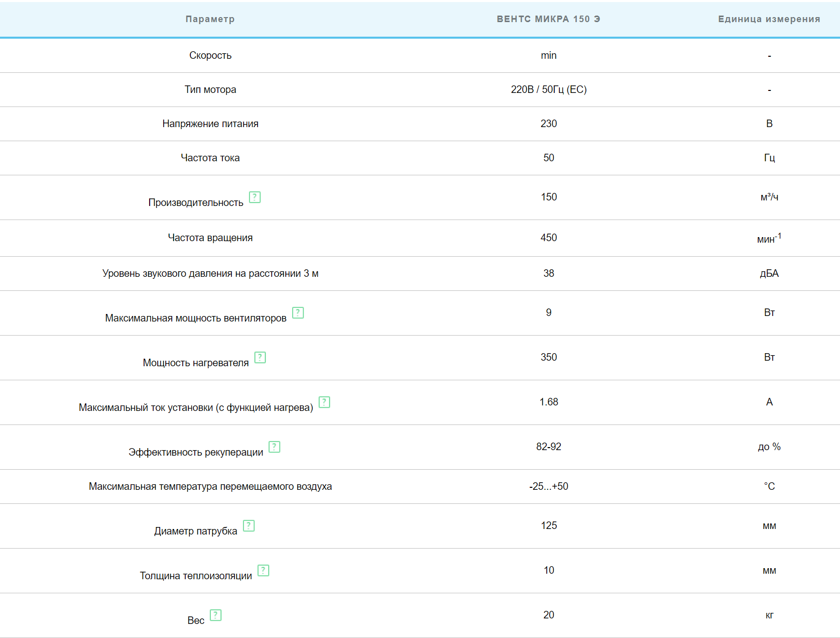
Task: Click the 220В / 50Гц (ЕС) value
Action: [549, 89]
